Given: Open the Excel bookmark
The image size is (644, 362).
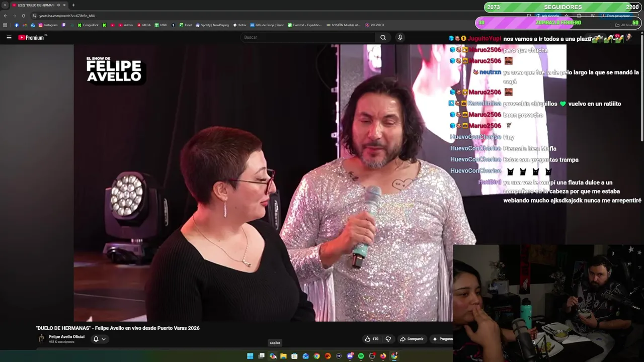Looking at the screenshot, I should (185, 25).
